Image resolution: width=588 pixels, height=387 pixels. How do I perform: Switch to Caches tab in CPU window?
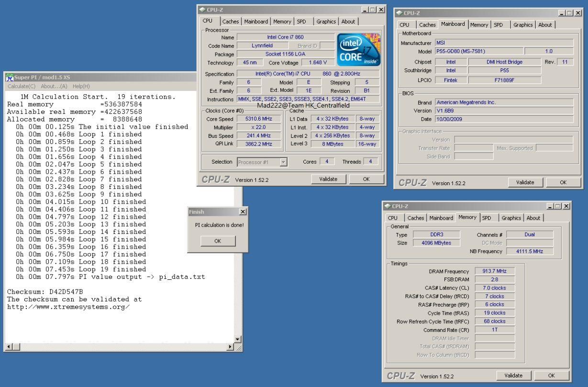[231, 22]
